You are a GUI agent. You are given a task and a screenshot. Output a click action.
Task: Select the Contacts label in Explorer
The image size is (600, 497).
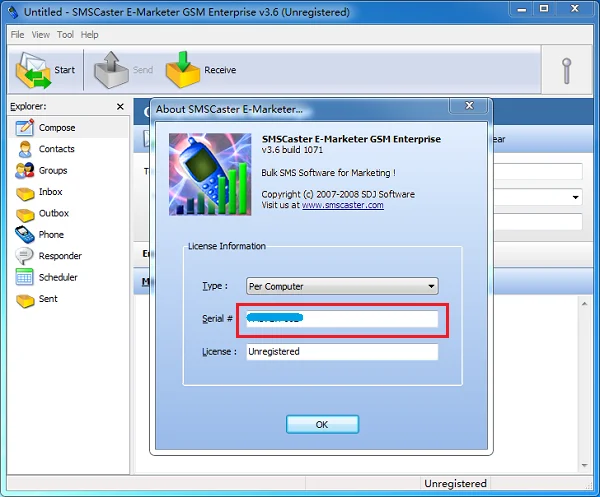click(x=57, y=149)
